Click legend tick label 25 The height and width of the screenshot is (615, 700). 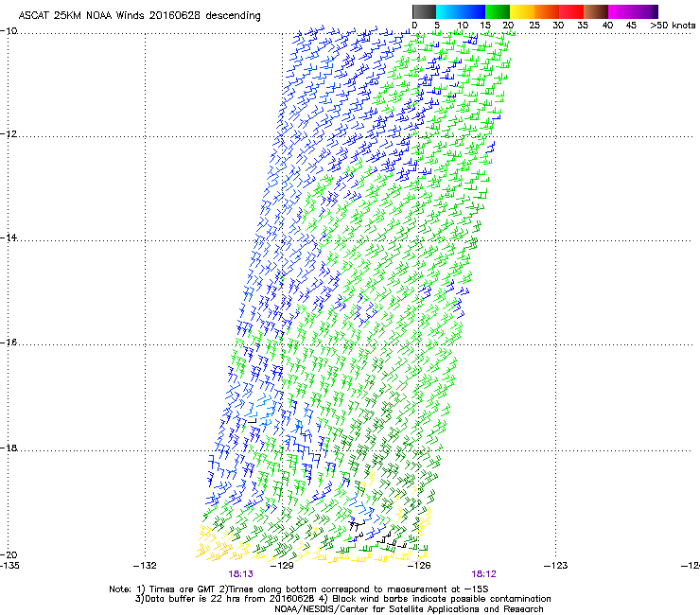pos(534,26)
